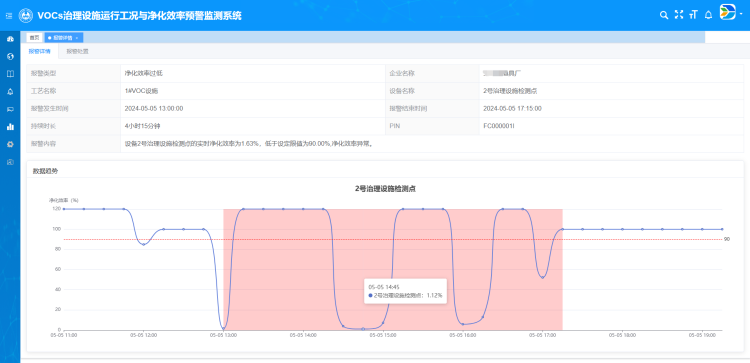Viewport: 750px width, 363px height.
Task: Click the PIN value FC000001I
Action: [x=499, y=126]
